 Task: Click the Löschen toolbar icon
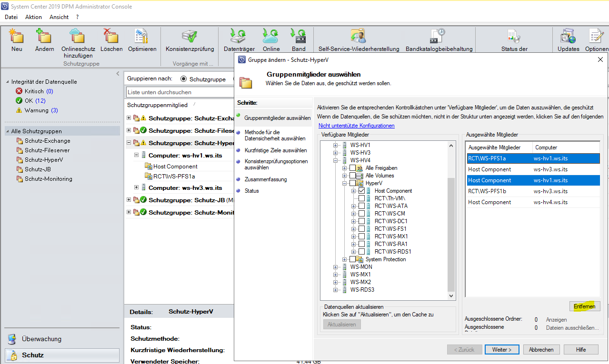[111, 37]
